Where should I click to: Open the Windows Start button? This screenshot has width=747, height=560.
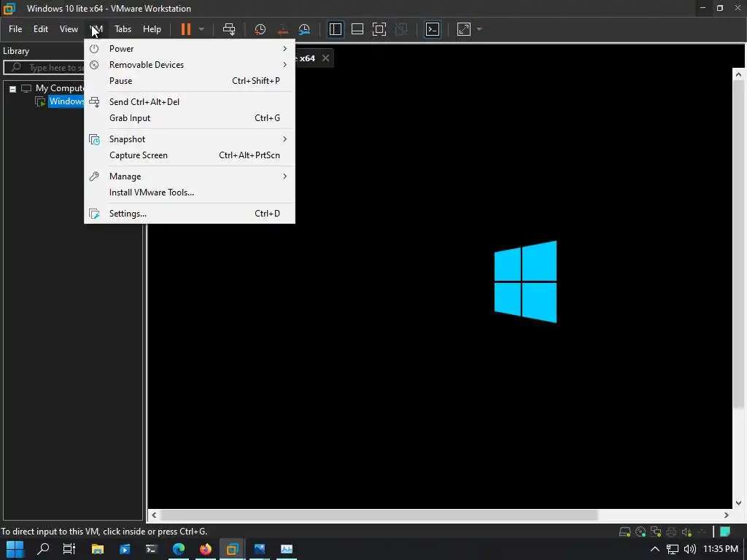point(15,549)
